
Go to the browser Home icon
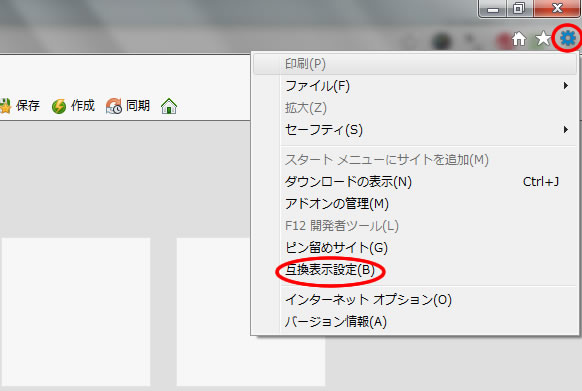tap(519, 39)
